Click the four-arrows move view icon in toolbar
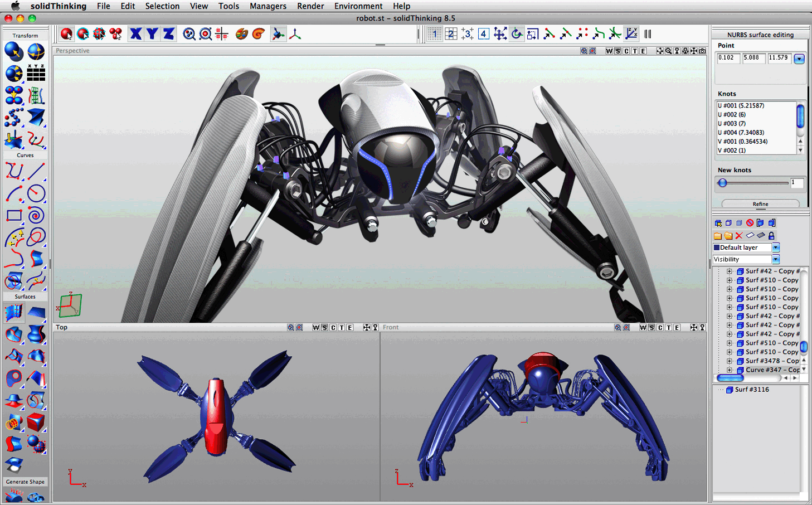This screenshot has width=812, height=505. 500,34
